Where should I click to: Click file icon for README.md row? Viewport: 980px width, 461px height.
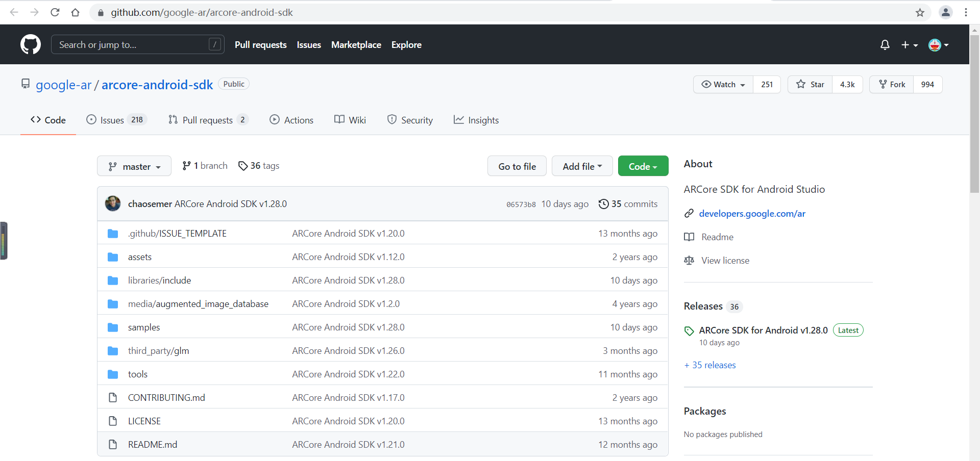click(113, 445)
